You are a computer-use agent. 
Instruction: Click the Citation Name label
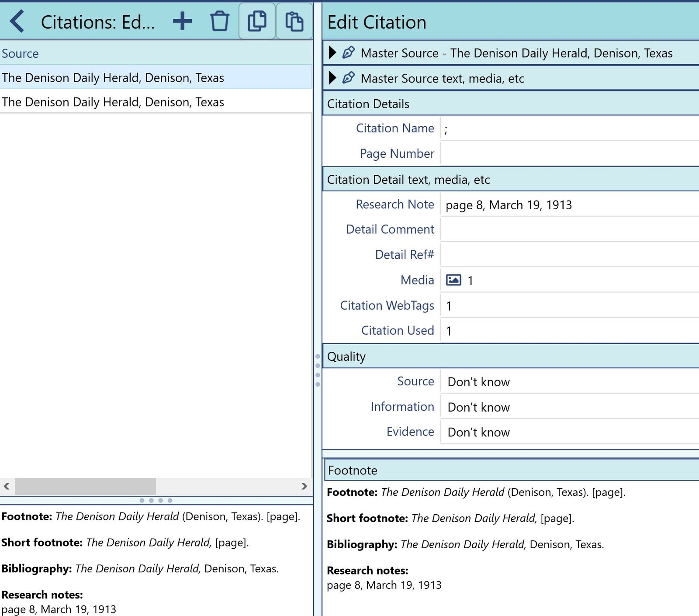coord(395,128)
